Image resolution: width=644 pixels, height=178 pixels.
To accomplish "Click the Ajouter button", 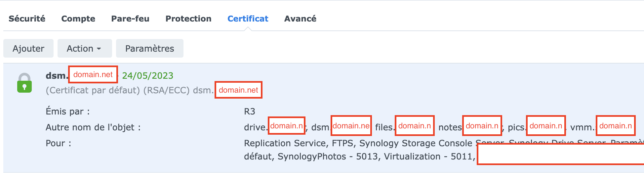I will click(x=28, y=49).
